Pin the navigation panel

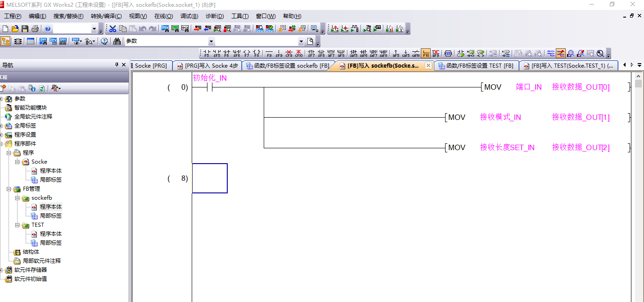coord(117,65)
